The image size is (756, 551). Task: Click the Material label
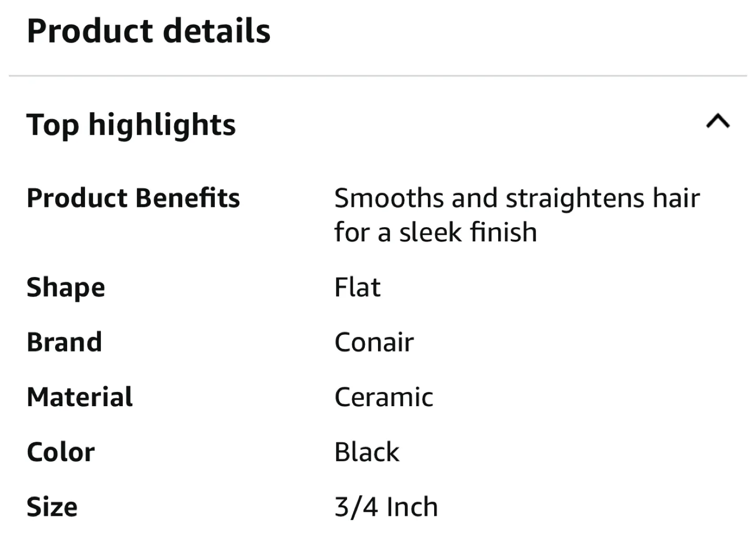pos(79,397)
